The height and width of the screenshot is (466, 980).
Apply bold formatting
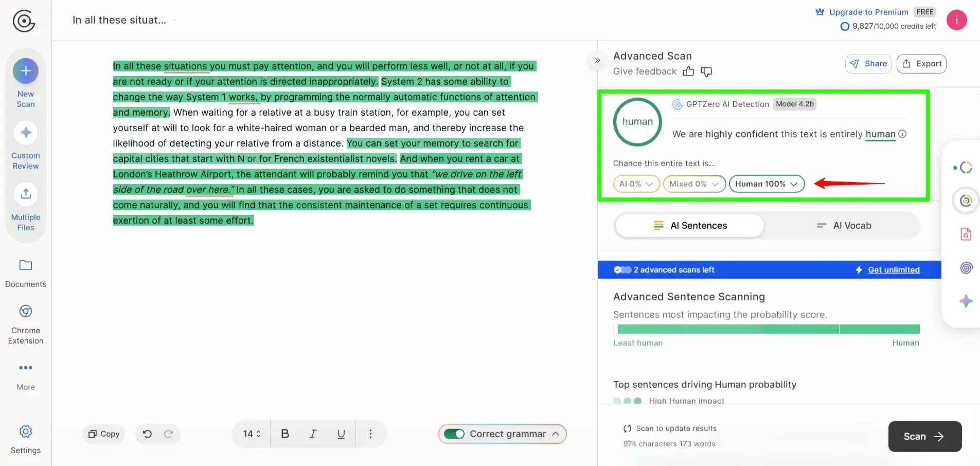[285, 434]
